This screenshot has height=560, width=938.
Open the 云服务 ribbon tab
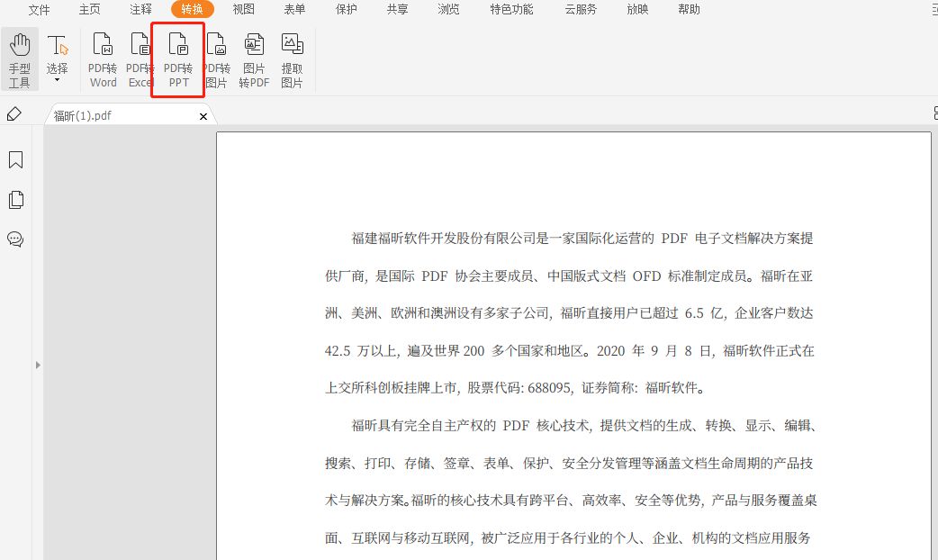click(581, 10)
